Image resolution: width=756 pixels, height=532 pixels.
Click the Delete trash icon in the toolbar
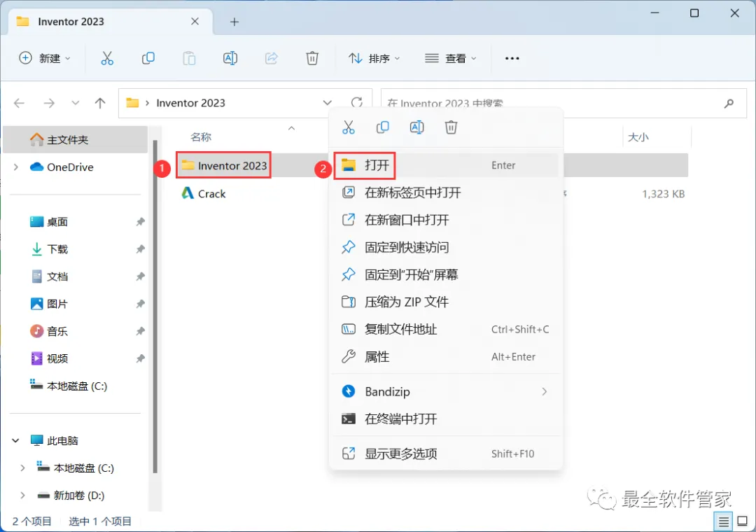312,58
